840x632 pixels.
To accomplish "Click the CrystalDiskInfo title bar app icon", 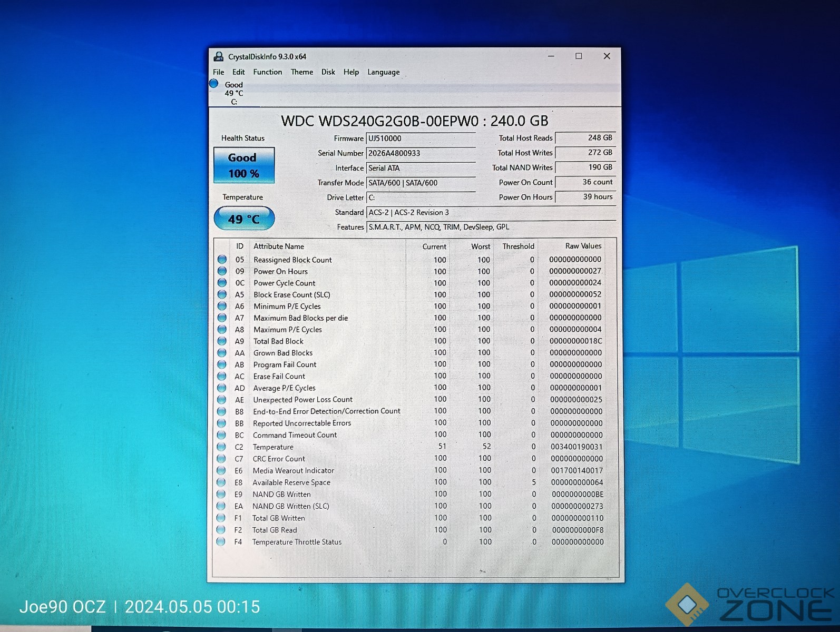I will click(218, 56).
